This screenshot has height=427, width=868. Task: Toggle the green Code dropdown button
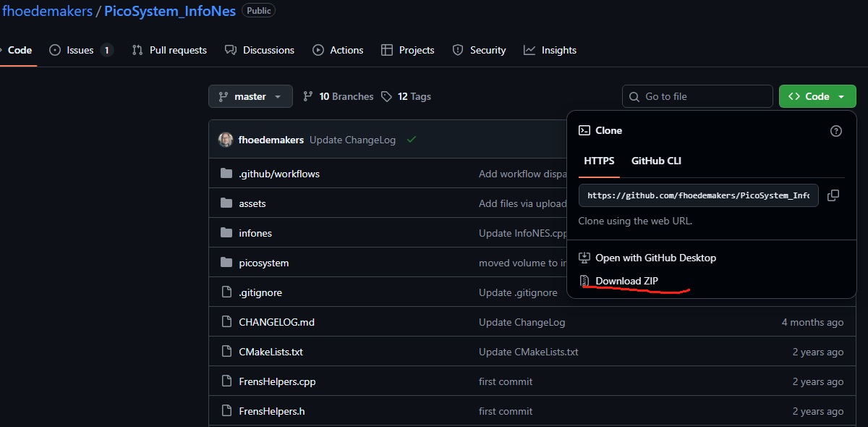(x=817, y=96)
